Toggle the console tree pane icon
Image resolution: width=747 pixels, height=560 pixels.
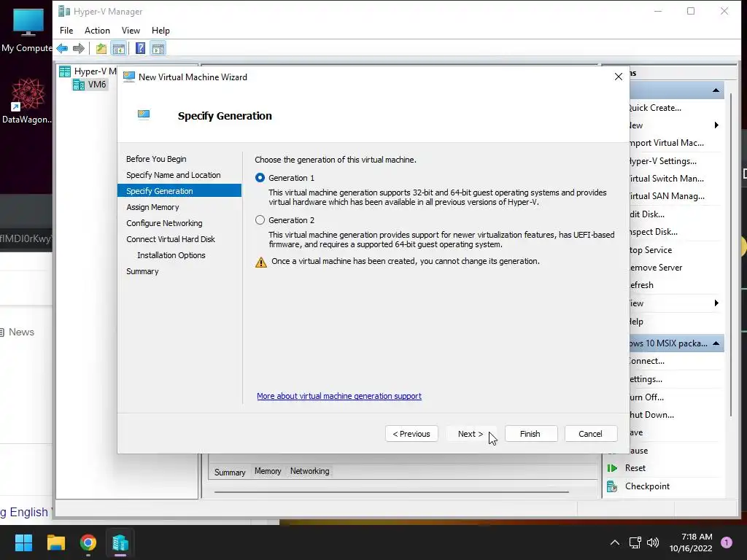pyautogui.click(x=119, y=48)
